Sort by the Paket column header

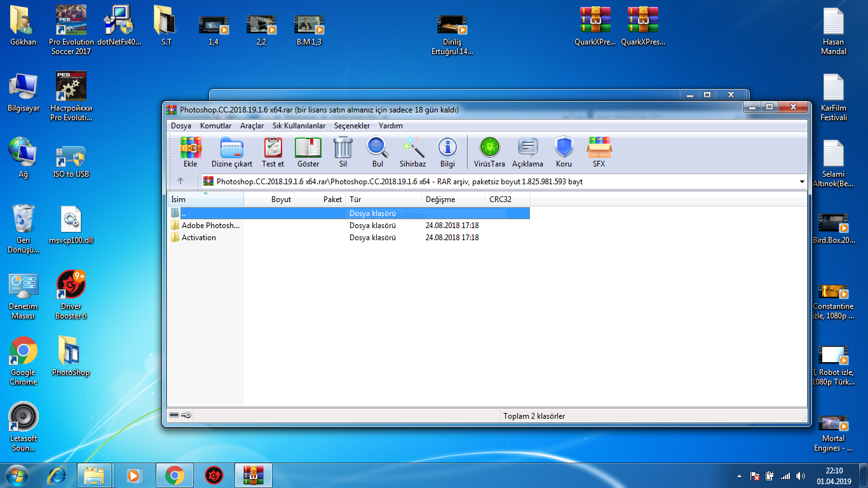point(320,199)
